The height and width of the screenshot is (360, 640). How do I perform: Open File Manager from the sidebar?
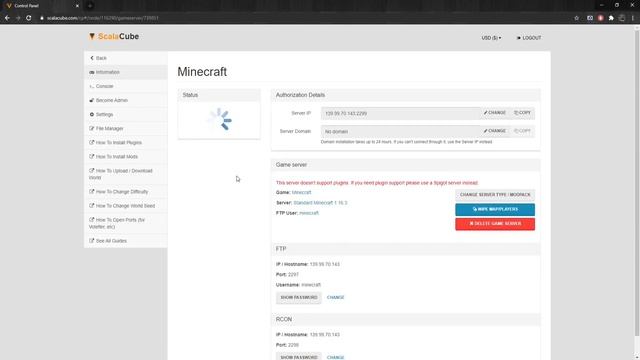[x=126, y=129]
